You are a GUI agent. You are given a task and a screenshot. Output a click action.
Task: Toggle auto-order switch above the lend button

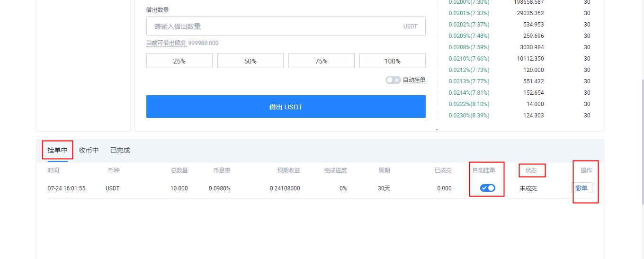(393, 80)
